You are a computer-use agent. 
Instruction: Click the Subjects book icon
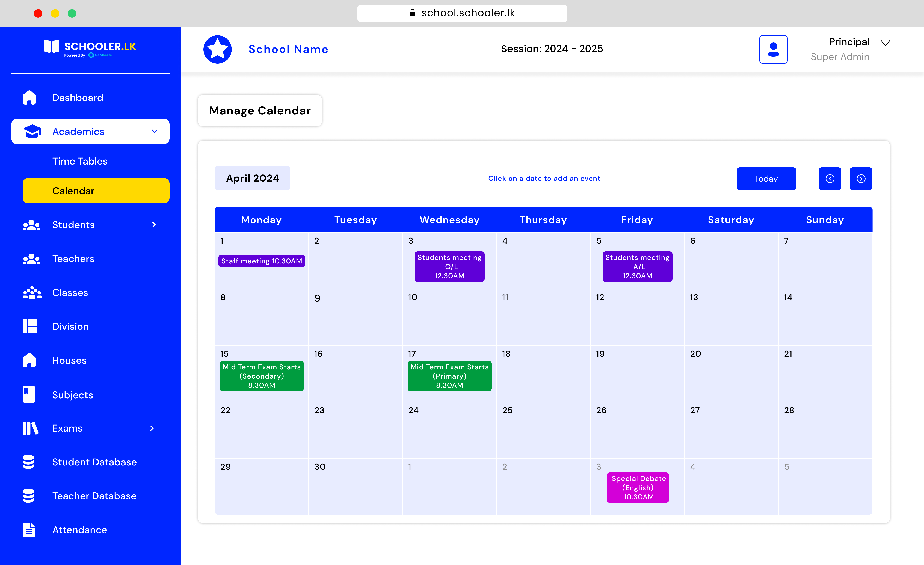coord(29,394)
